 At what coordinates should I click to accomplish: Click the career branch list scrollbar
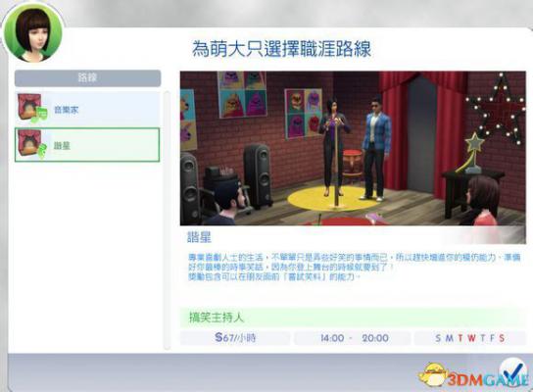[167, 220]
